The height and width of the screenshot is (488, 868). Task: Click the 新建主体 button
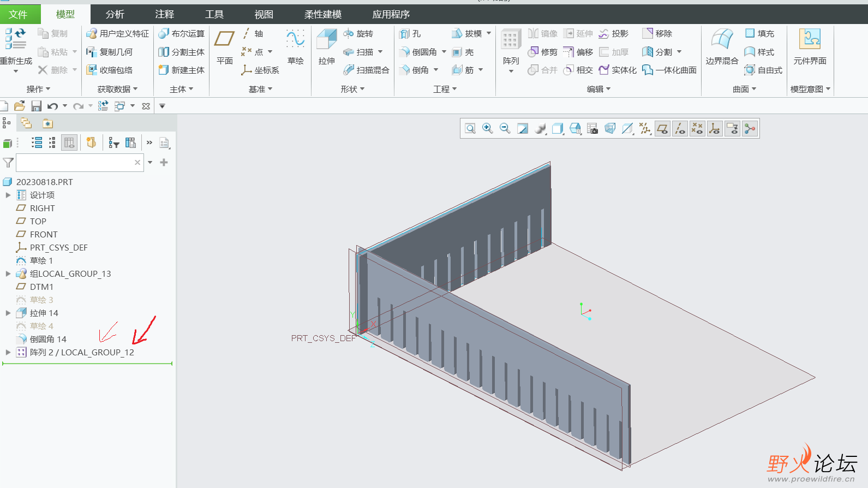[181, 70]
